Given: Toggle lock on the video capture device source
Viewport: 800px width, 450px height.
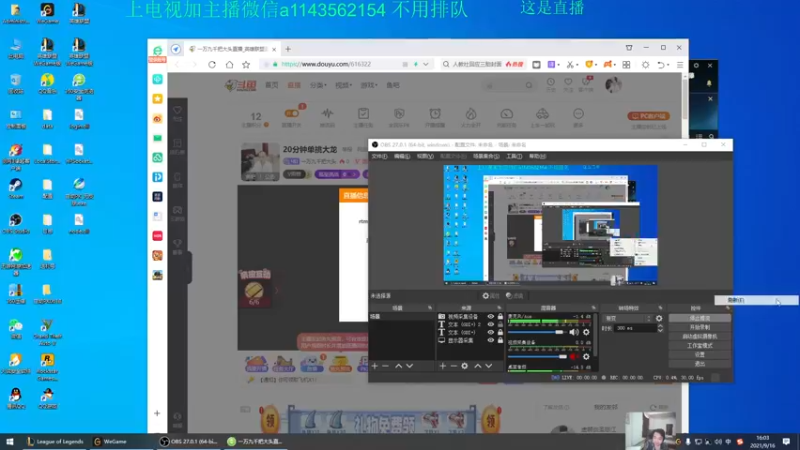Looking at the screenshot, I should (x=500, y=317).
